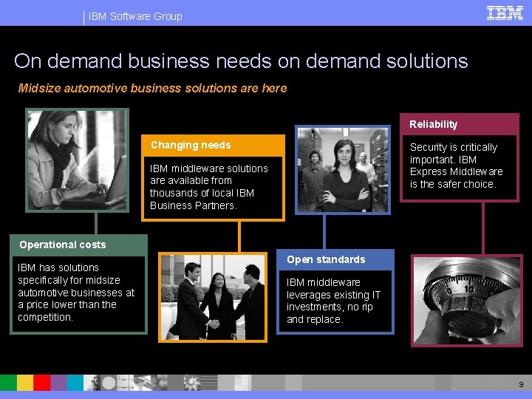Click the page number 9 in footer
532x399 pixels.
click(x=521, y=384)
